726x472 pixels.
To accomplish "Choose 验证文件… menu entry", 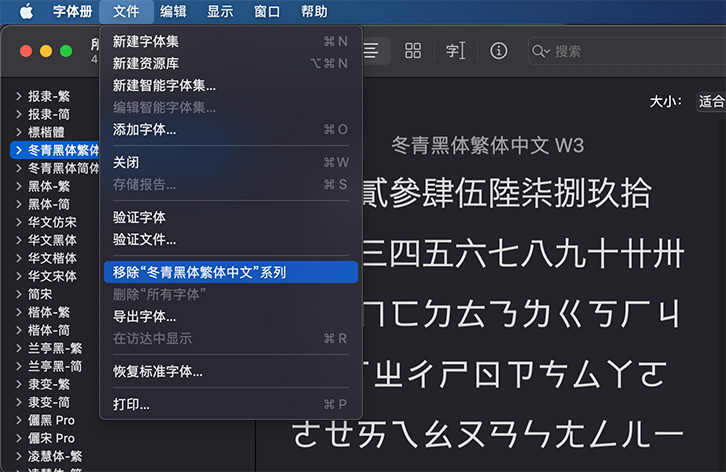I will tap(231, 239).
